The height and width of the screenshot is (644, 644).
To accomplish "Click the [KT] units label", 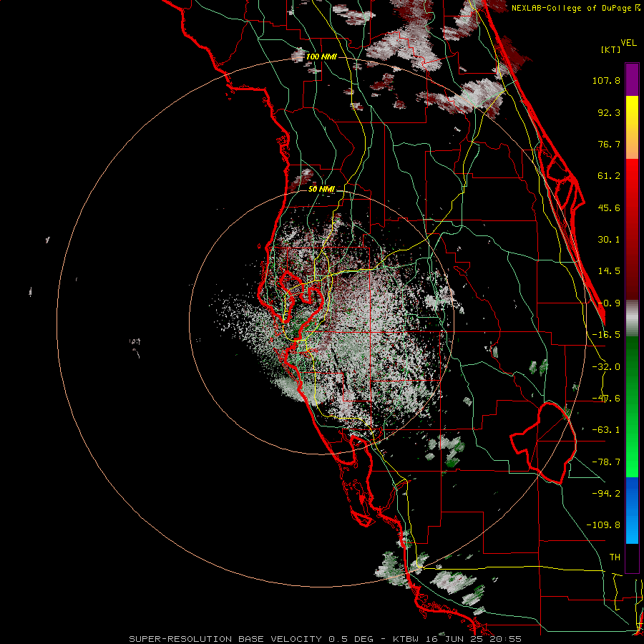I will click(x=611, y=49).
